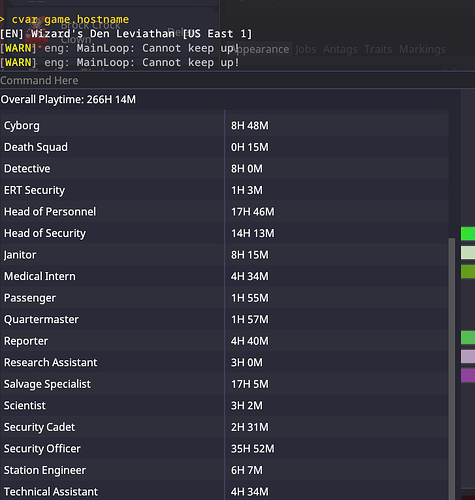Click the Command Here console input
Image resolution: width=475 pixels, height=500 pixels.
tap(237, 80)
